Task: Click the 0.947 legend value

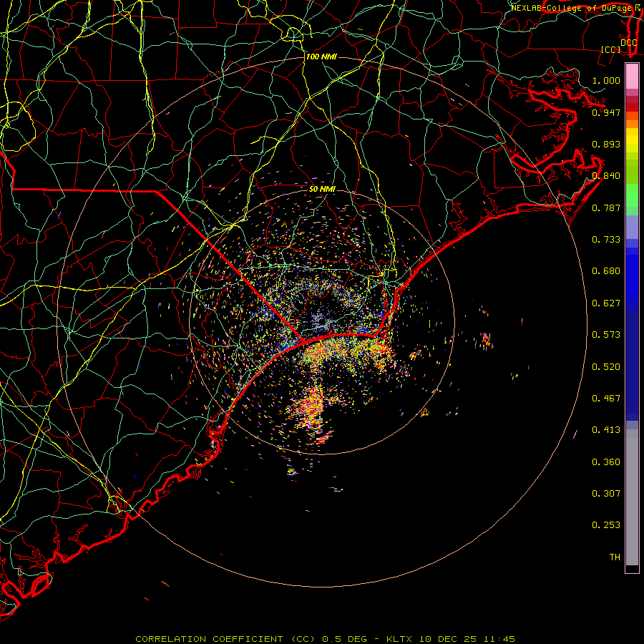Action: pyautogui.click(x=606, y=112)
